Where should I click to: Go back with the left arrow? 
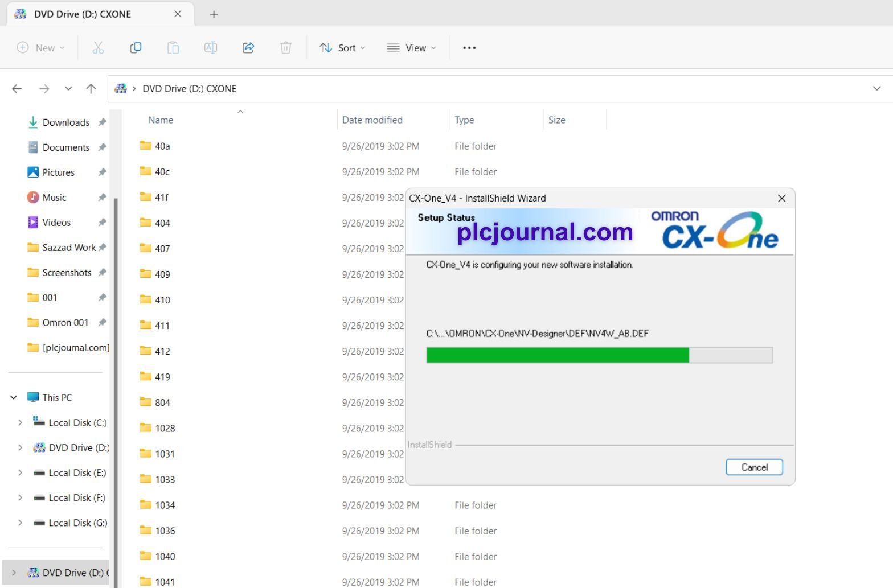click(17, 89)
